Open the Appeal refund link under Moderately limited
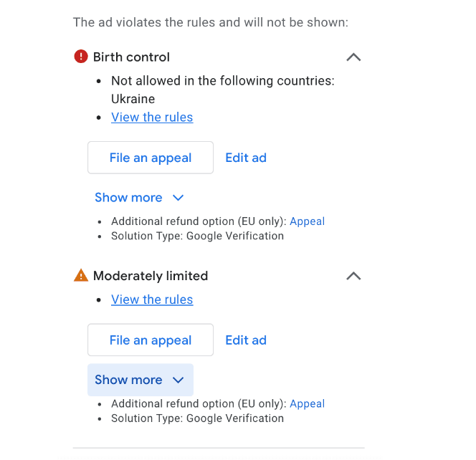476x460 pixels. pyautogui.click(x=307, y=404)
